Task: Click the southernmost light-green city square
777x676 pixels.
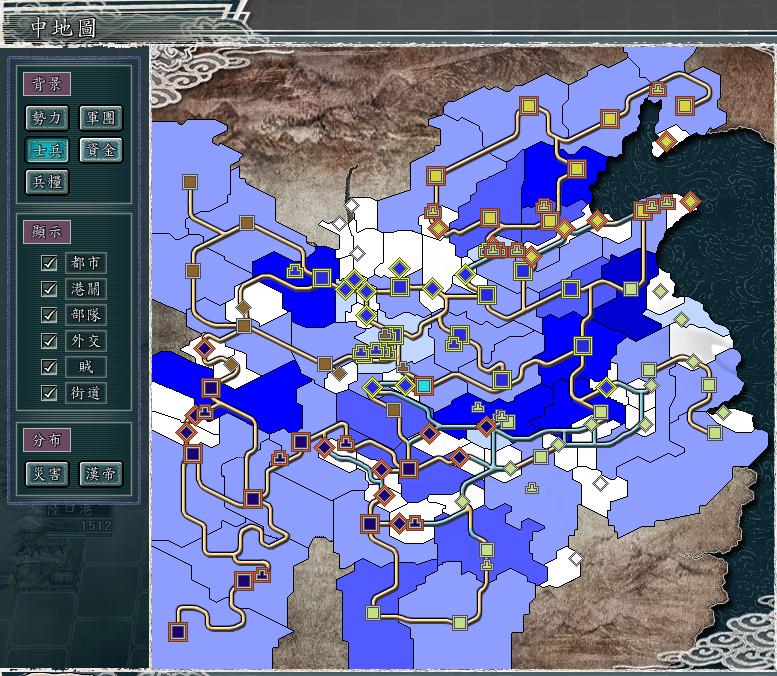Action: point(460,622)
